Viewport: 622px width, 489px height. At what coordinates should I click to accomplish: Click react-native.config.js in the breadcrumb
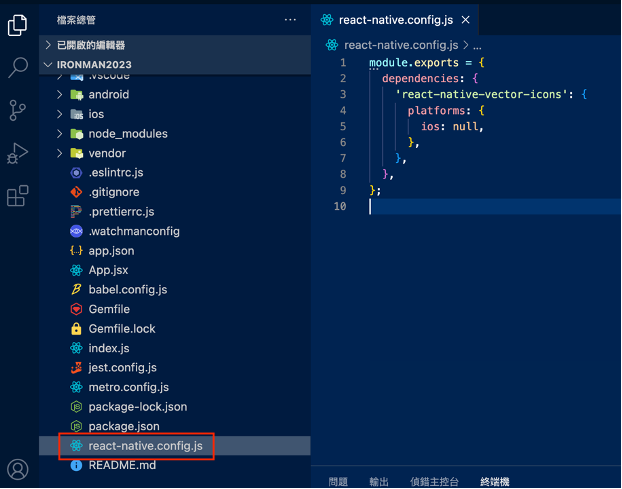tap(401, 45)
